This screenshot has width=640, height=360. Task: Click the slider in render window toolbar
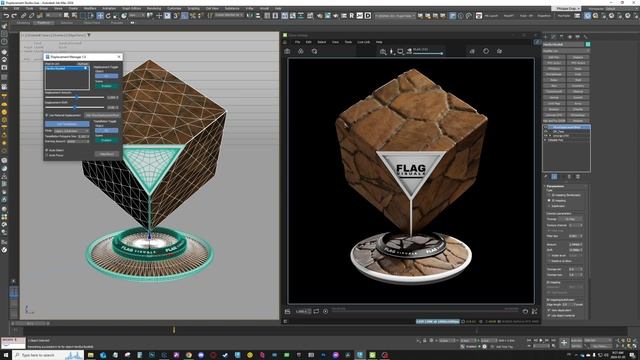[x=427, y=53]
